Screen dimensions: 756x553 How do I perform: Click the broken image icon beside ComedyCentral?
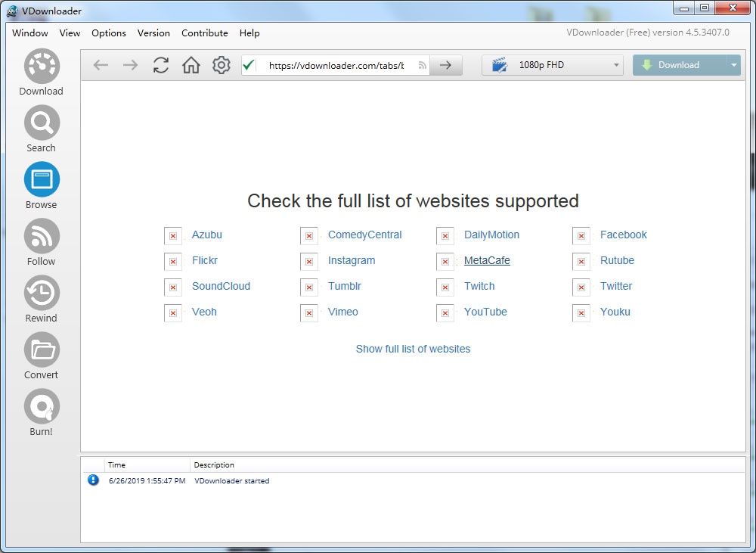click(x=309, y=236)
